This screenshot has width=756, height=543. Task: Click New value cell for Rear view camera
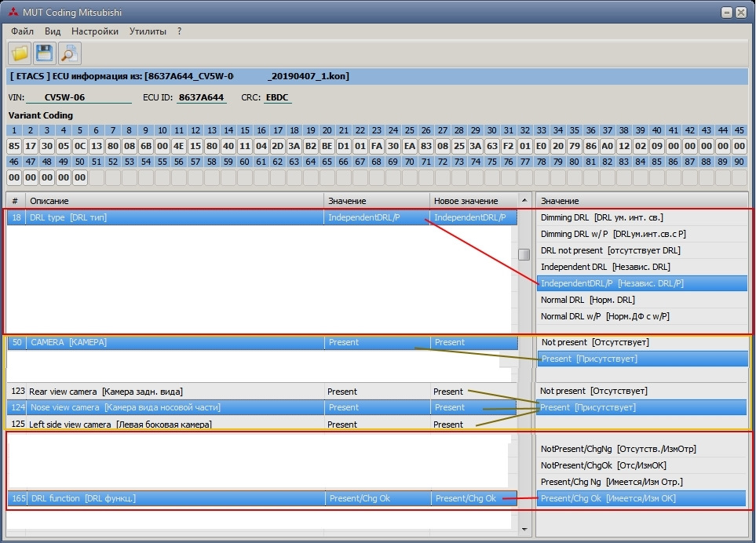pos(473,392)
